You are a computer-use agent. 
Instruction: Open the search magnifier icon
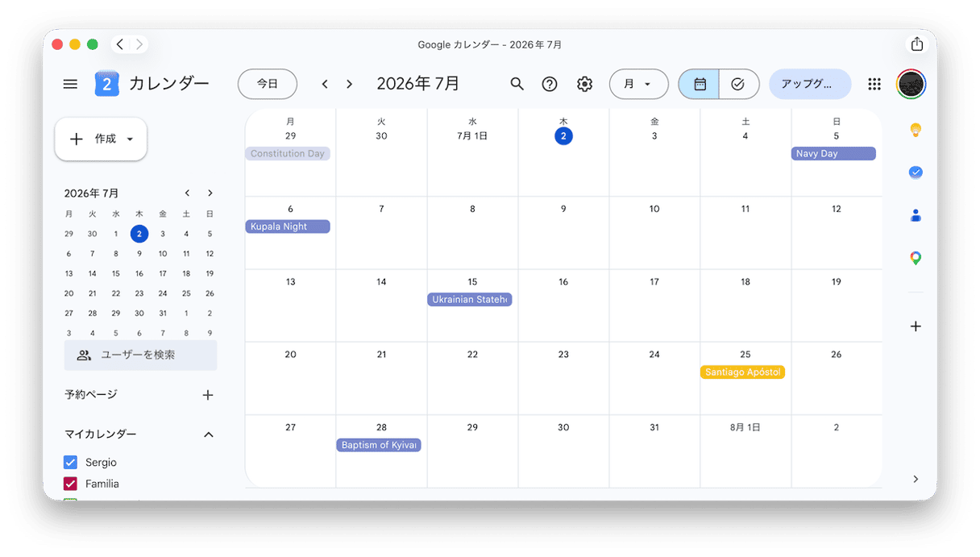coord(517,84)
